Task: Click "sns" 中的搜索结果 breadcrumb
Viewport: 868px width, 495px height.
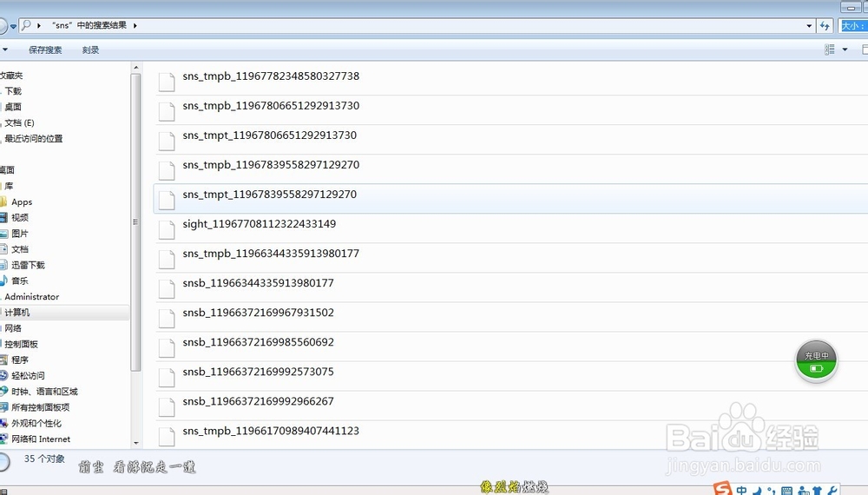Action: pyautogui.click(x=89, y=25)
